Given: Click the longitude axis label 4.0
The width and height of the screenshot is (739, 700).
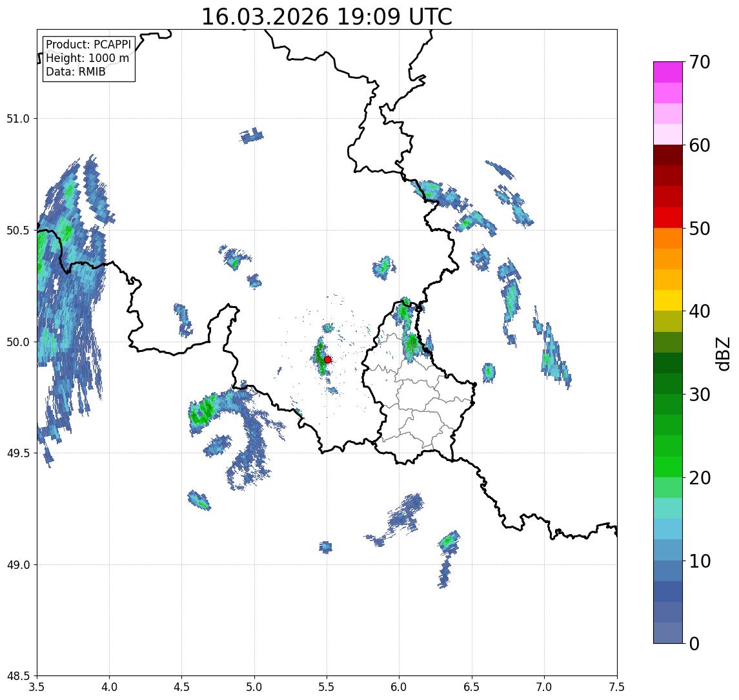Looking at the screenshot, I should pyautogui.click(x=109, y=687).
